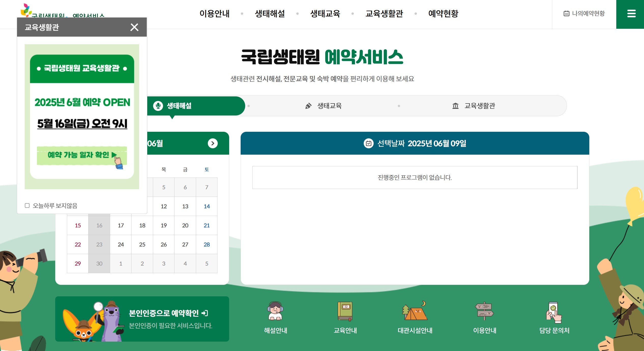Check the 오늘하루 보지않음 checkbox
The width and height of the screenshot is (644, 351).
point(27,206)
